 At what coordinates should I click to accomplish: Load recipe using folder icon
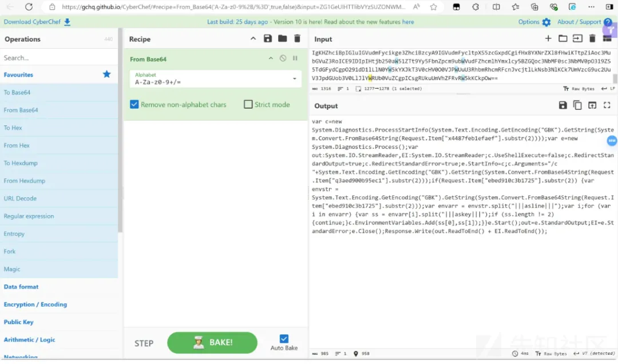point(282,39)
